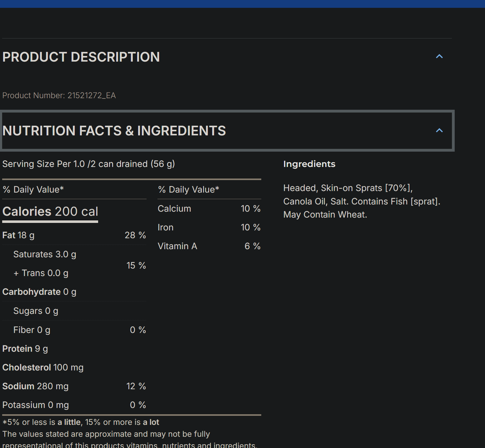Collapse the Product Description chevron
This screenshot has height=448, width=485.
439,57
